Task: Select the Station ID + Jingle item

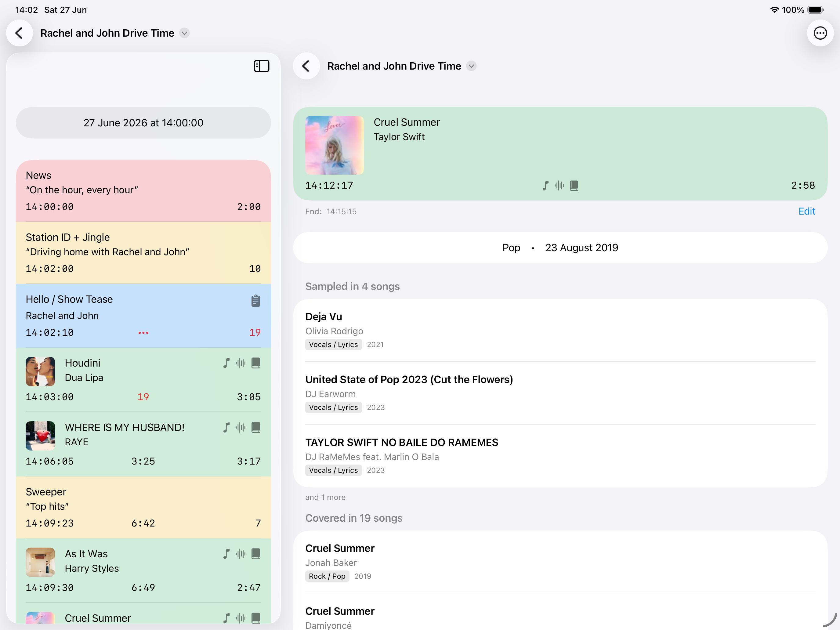Action: point(143,253)
